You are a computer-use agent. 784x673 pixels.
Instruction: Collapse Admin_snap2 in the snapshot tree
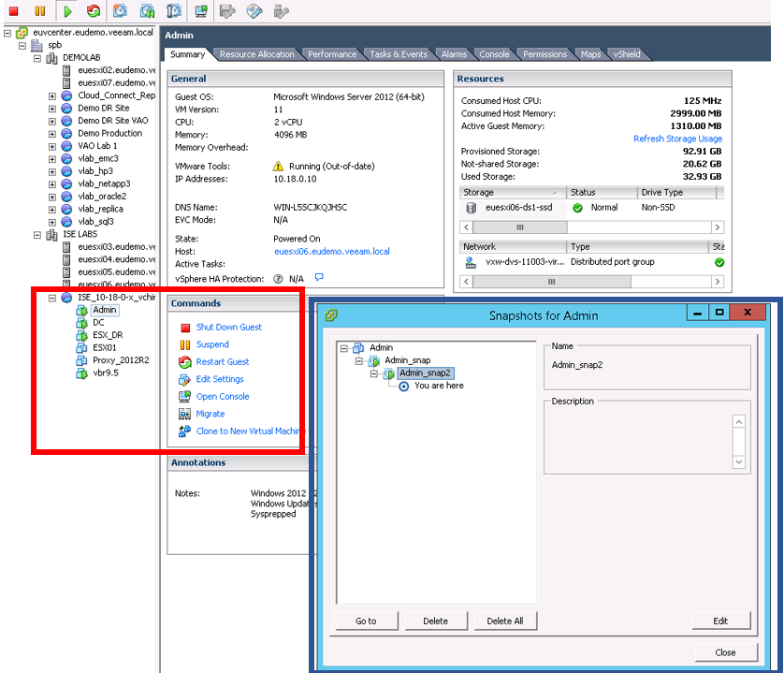pos(373,373)
